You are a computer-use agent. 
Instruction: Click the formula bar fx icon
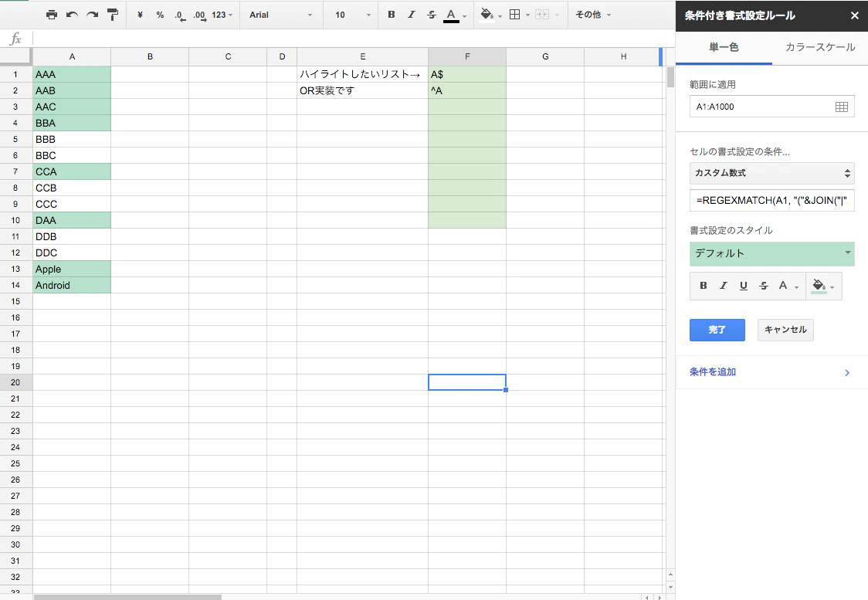pos(16,39)
